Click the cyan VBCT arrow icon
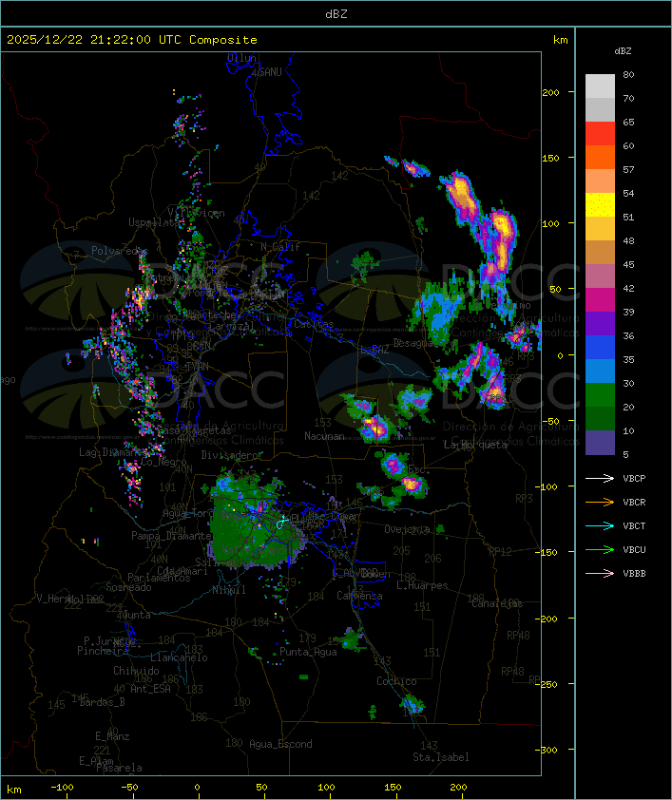672x800 pixels. point(600,525)
